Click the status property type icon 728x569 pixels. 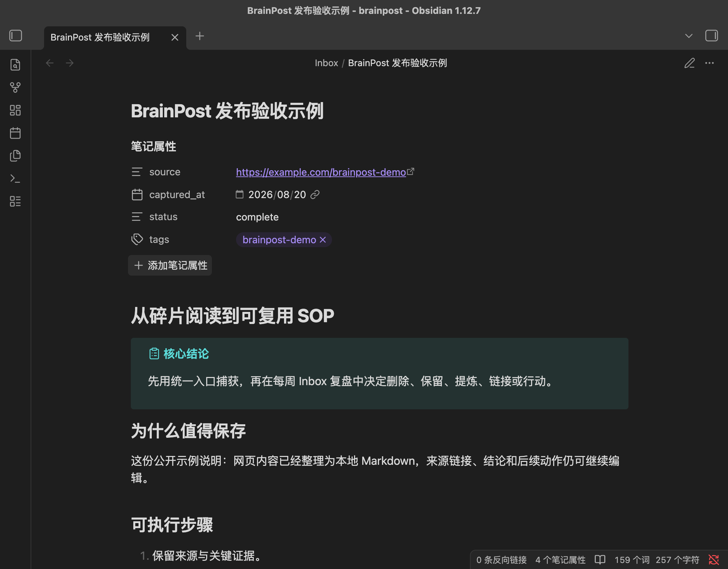[x=137, y=217]
